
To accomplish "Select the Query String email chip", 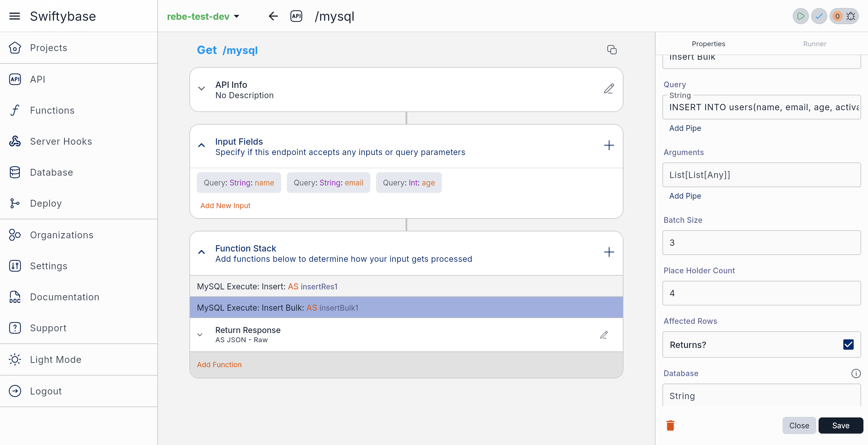I will point(329,183).
